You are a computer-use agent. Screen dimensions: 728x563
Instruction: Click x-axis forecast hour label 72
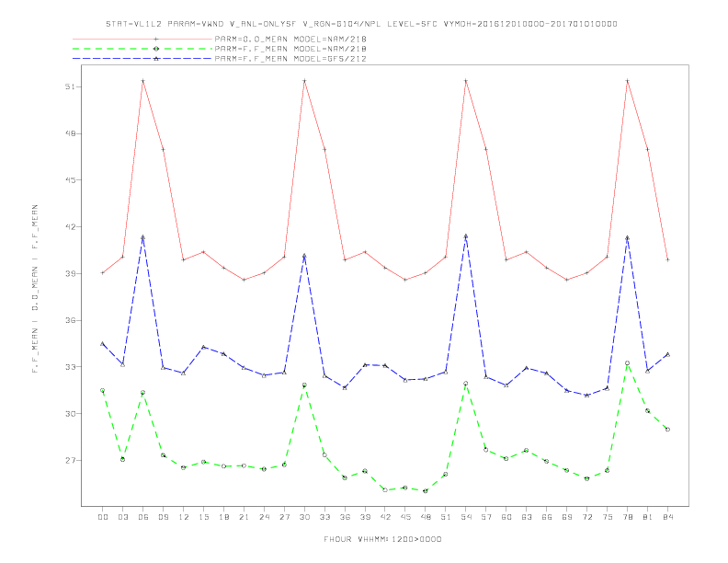586,517
